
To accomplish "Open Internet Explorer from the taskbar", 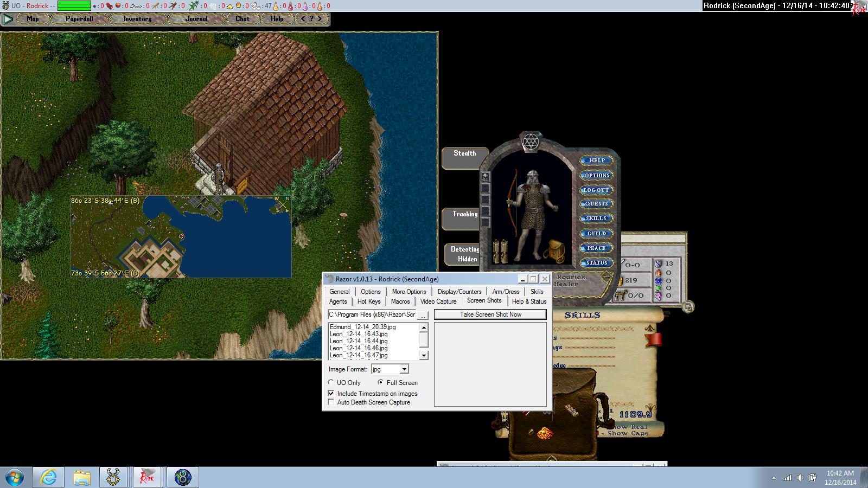I will click(48, 477).
